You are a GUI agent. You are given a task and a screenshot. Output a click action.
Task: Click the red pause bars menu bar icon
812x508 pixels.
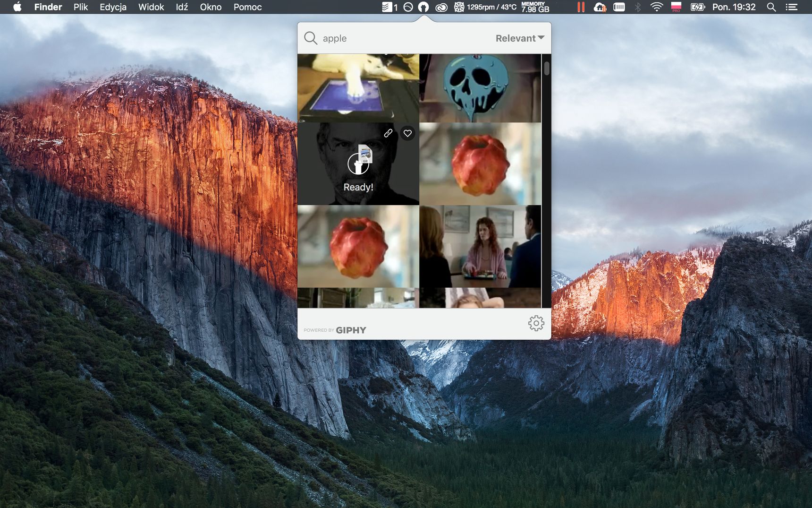click(x=581, y=7)
